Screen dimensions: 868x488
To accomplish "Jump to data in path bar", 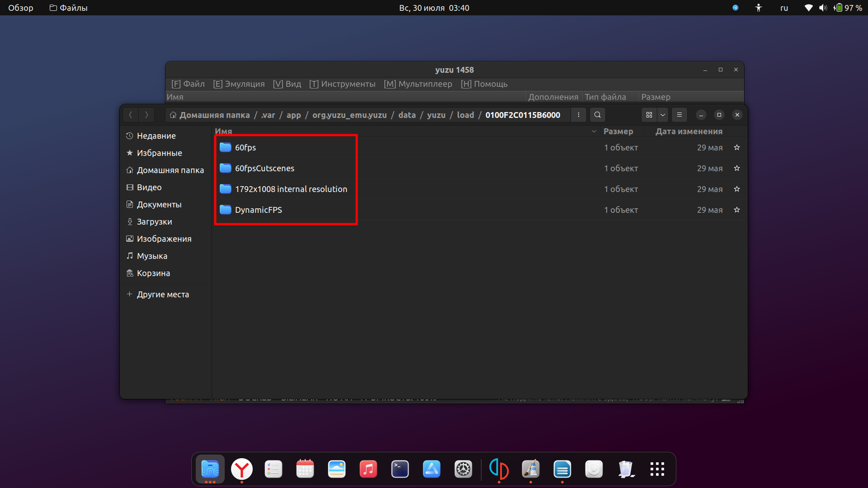I will (x=407, y=115).
